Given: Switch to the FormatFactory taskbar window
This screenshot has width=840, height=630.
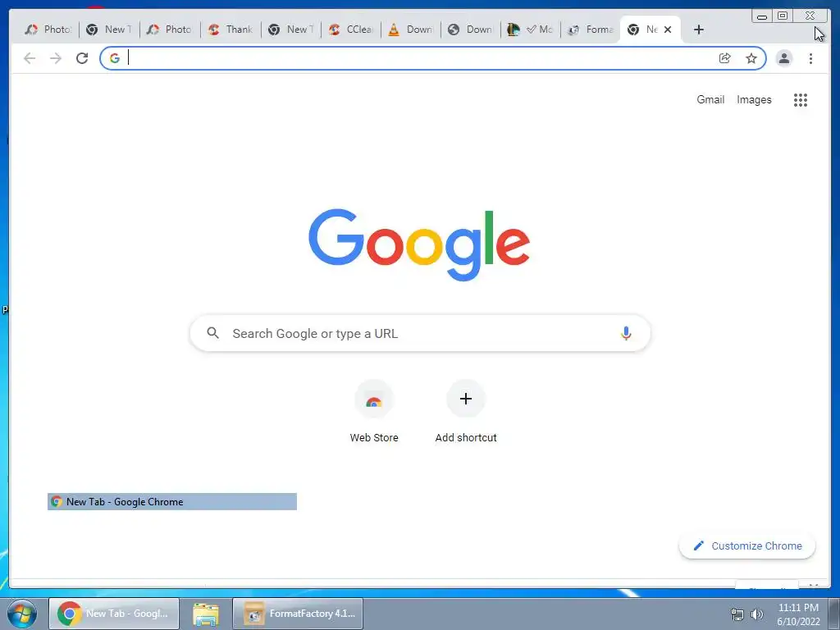Looking at the screenshot, I should coord(298,614).
